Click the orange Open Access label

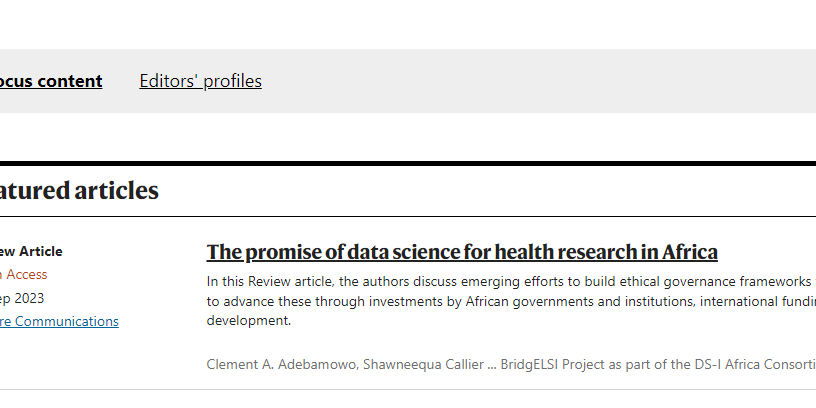coord(24,275)
